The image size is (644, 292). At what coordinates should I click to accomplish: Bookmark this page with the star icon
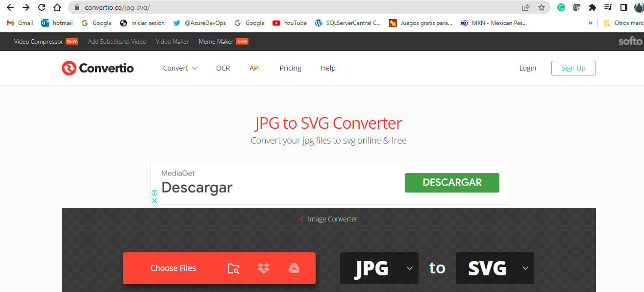pos(542,7)
